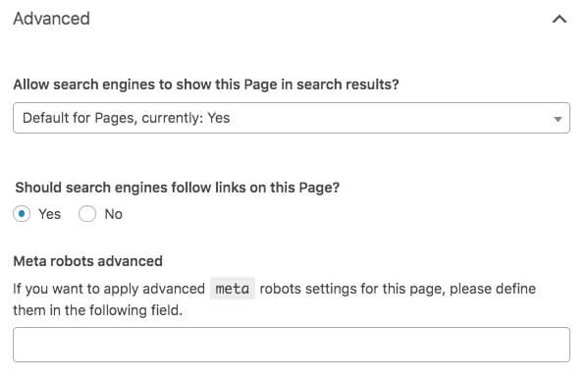Click the blue dot inside Yes radio
588x380 pixels.
pos(22,214)
